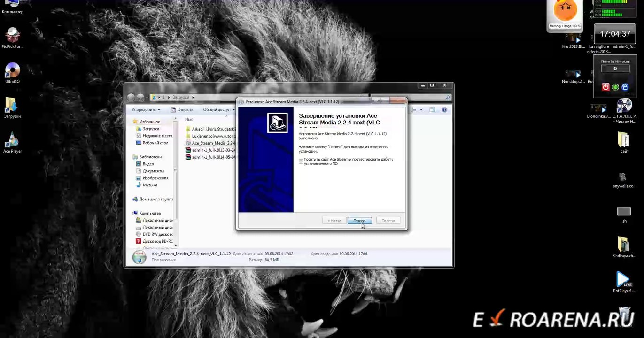Screen dimensions: 644x338
Task: Open Blondinka video file on desktop
Action: [598, 112]
